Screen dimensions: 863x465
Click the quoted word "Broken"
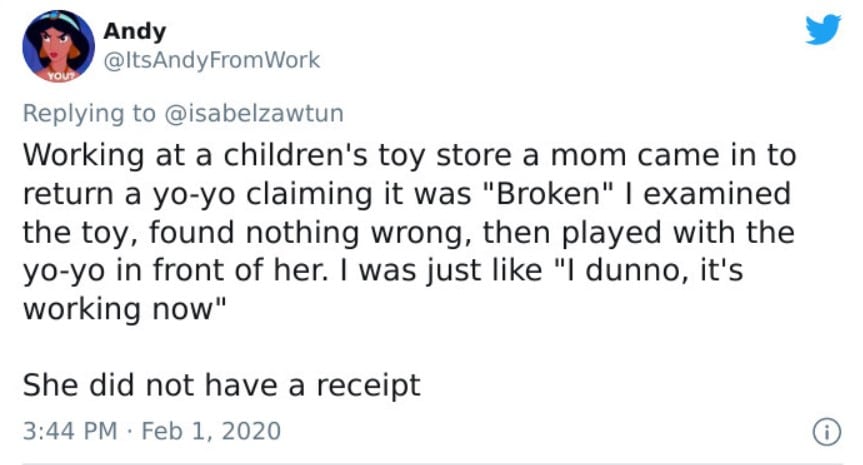tap(548, 194)
